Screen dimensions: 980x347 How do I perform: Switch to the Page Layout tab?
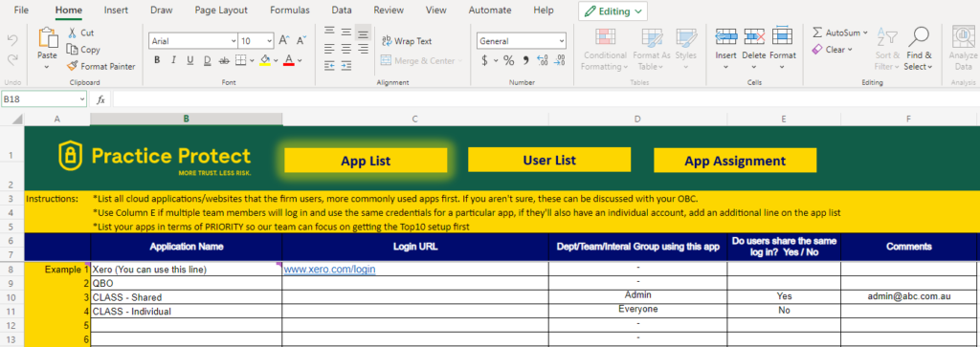pos(221,10)
